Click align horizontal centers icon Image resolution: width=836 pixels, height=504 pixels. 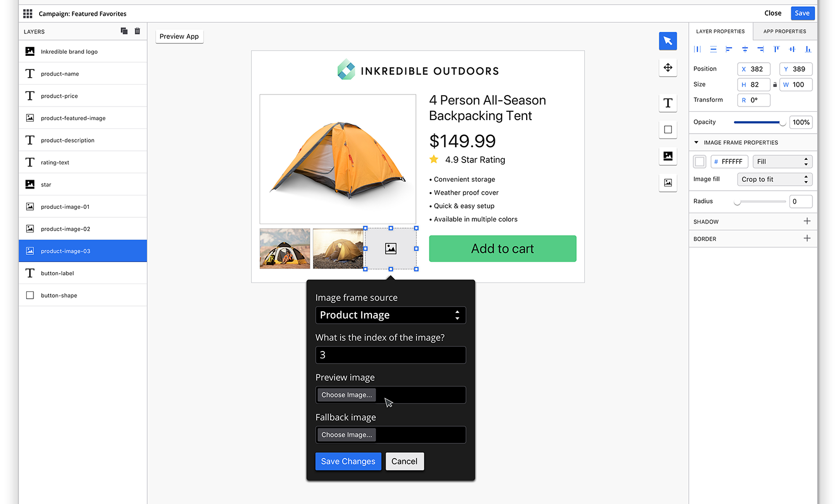point(745,49)
